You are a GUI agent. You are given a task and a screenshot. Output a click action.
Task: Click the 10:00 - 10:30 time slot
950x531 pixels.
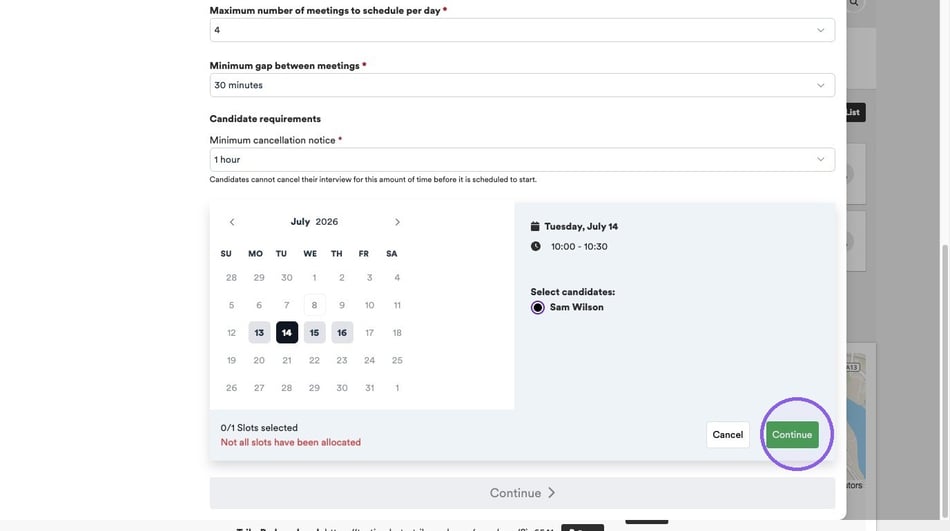tap(579, 247)
